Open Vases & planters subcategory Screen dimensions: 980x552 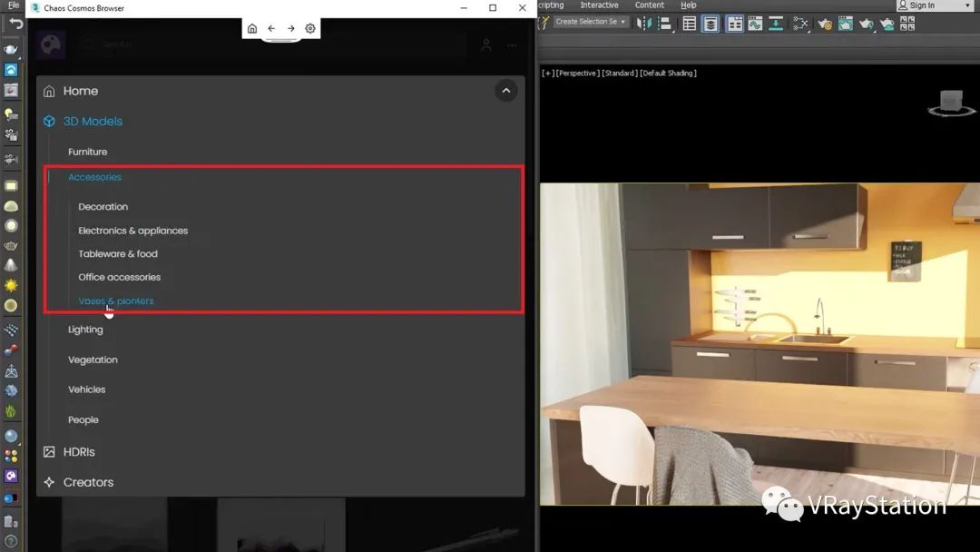(115, 301)
